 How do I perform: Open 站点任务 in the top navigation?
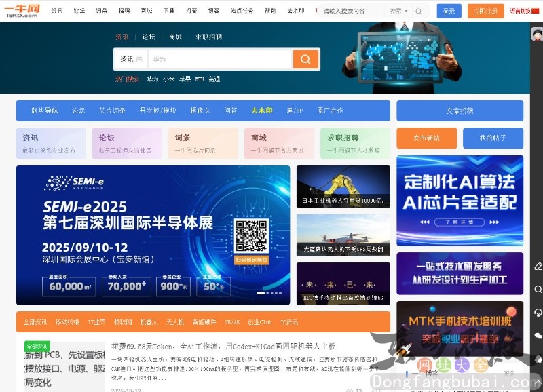coord(242,11)
